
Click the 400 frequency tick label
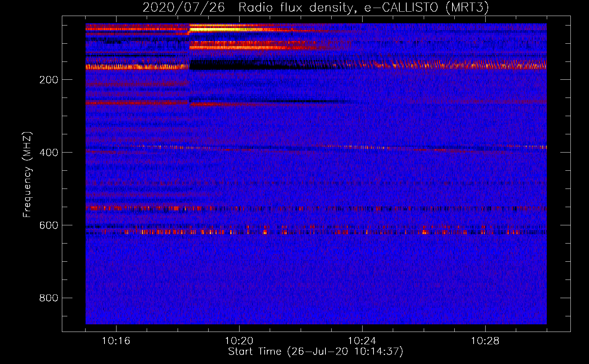[x=49, y=153]
